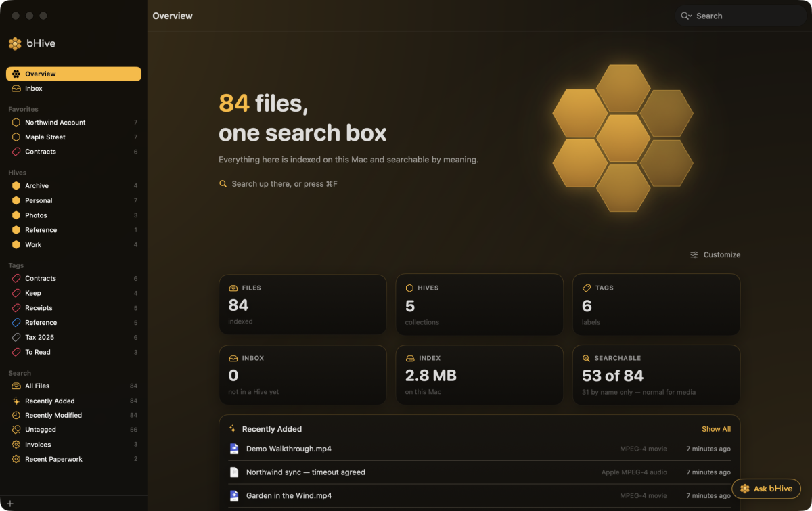Viewport: 812px width, 511px height.
Task: Click the All Files tray icon
Action: 16,386
